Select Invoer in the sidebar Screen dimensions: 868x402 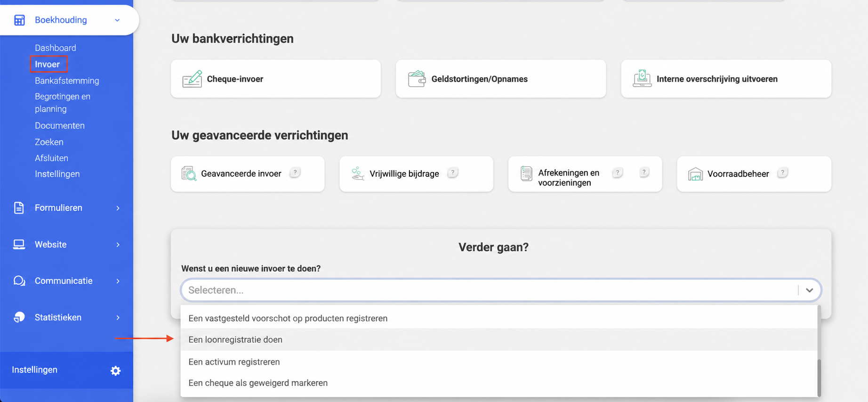(48, 64)
